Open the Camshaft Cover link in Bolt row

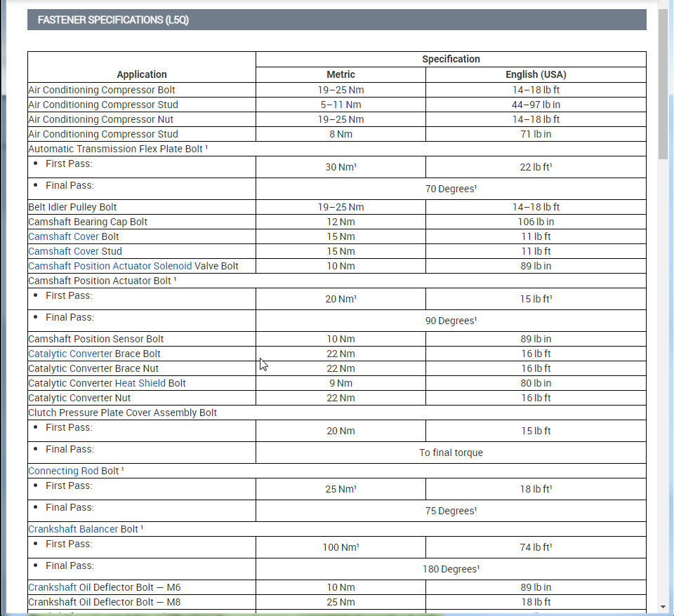click(64, 236)
